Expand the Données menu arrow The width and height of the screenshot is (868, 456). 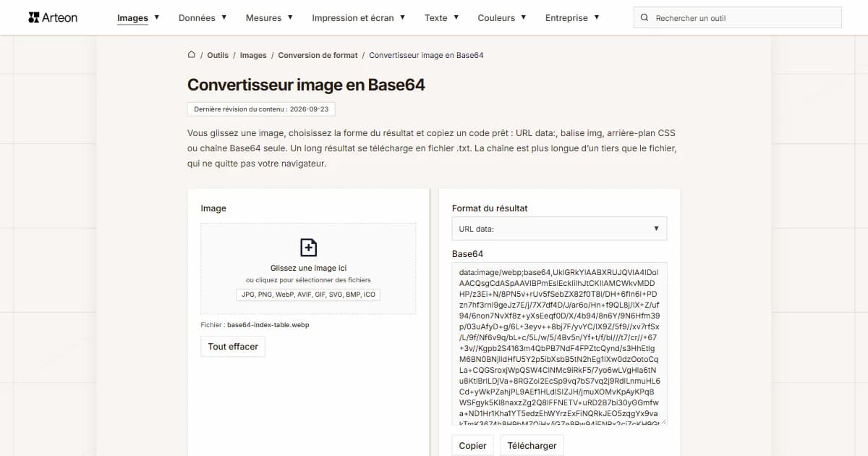224,17
